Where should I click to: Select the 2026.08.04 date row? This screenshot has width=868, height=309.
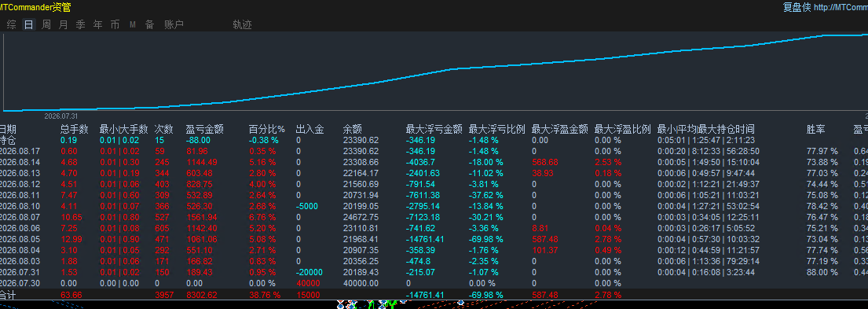20,250
